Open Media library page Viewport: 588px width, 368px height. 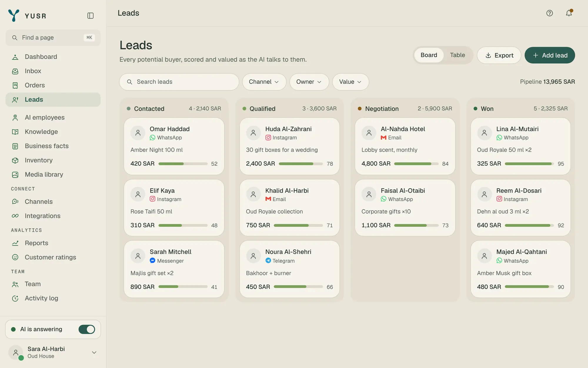click(x=53, y=175)
